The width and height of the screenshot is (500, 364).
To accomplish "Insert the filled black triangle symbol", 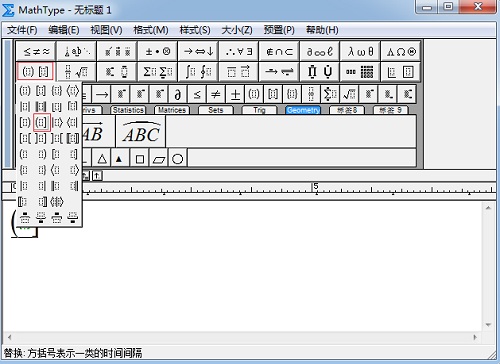I will pos(119,159).
